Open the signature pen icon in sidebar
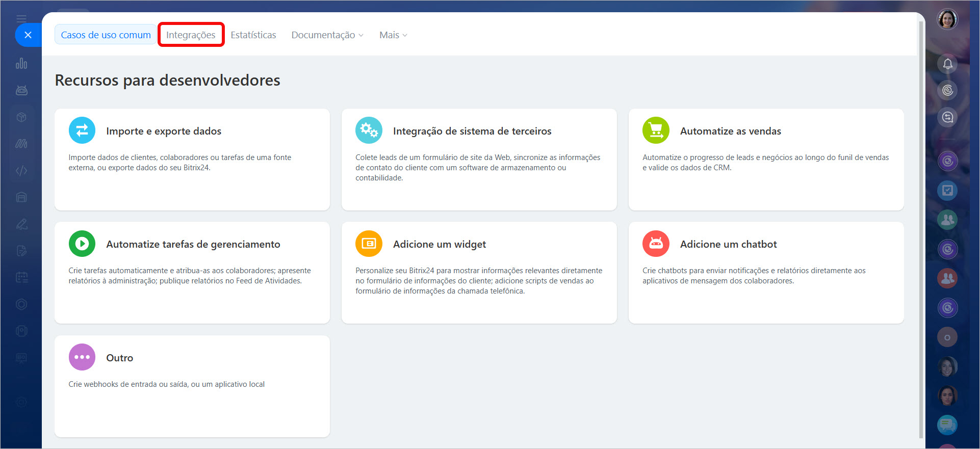 point(21,224)
